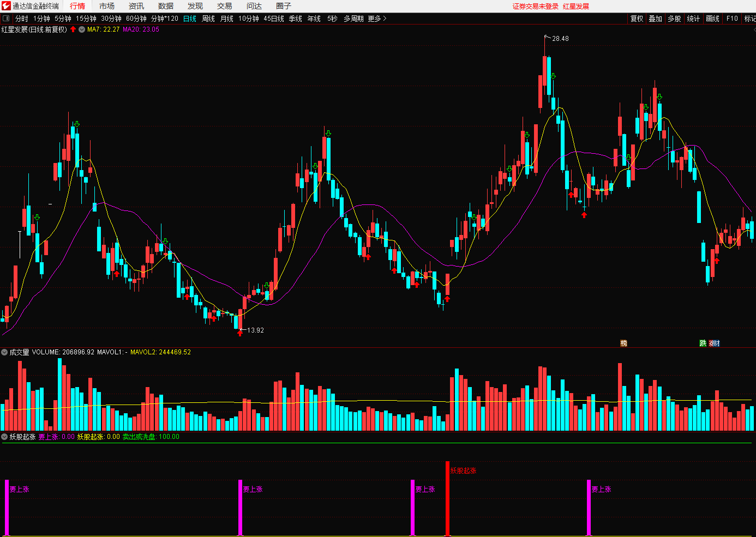Expand the 更多 periods chevron
This screenshot has width=756, height=537.
385,19
